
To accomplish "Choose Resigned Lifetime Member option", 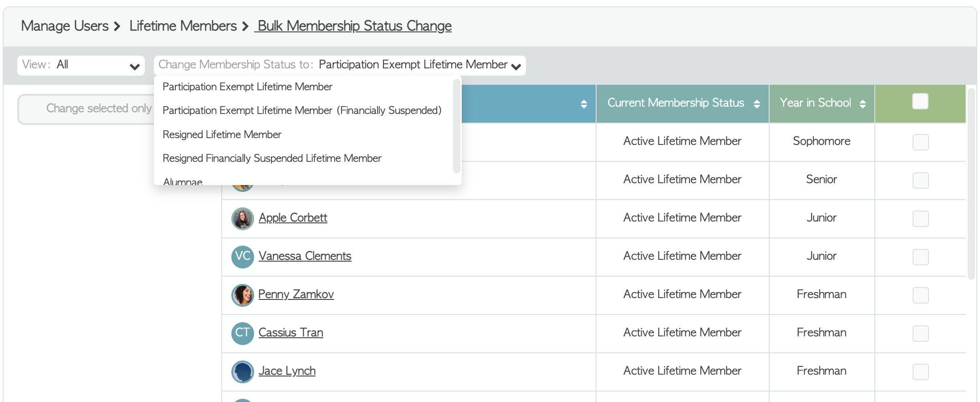I will (x=222, y=134).
